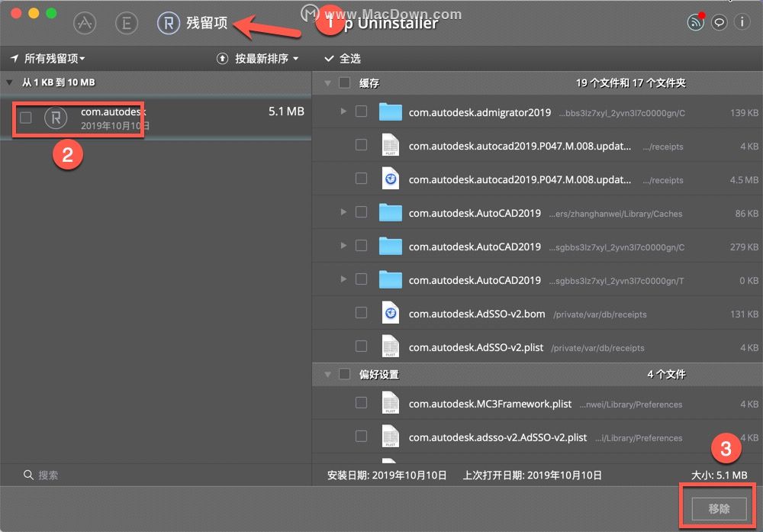Click folder icon of the 0 KB AutoCAD2019 row
763x532 pixels.
point(390,280)
